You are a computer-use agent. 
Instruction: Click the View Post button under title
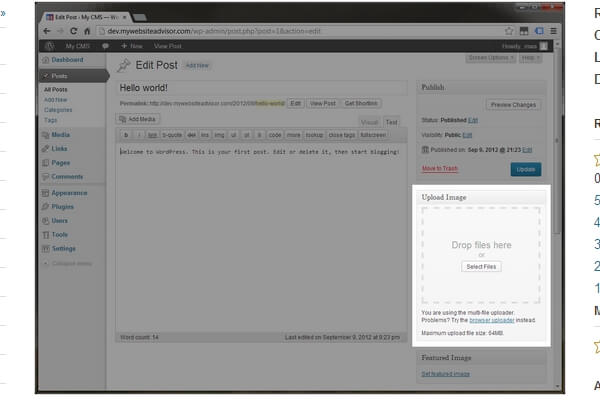tap(323, 103)
